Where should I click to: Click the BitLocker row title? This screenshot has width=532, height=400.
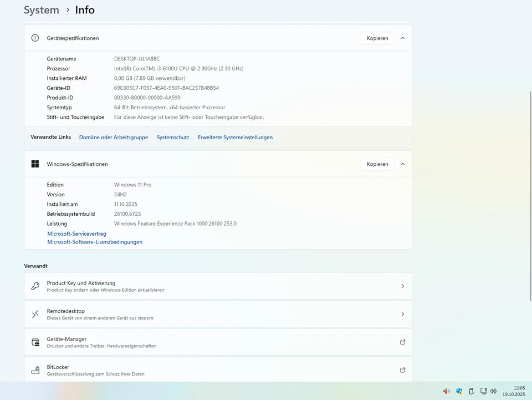pyautogui.click(x=58, y=367)
